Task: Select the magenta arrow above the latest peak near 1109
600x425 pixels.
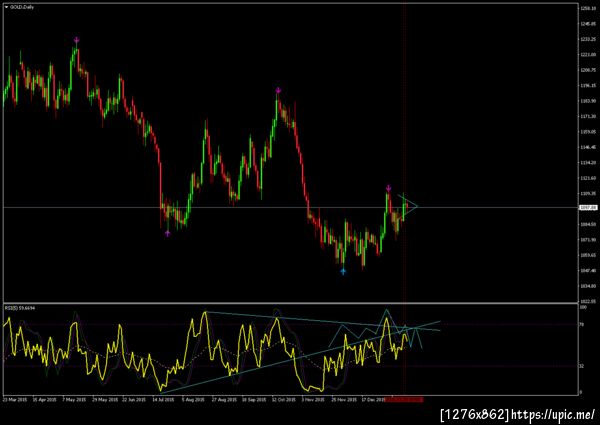Action: point(388,188)
